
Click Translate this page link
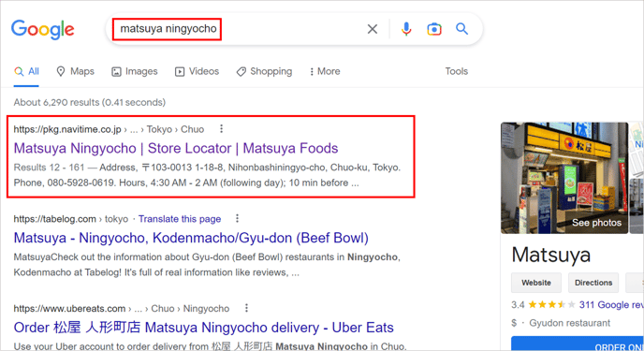tap(180, 219)
